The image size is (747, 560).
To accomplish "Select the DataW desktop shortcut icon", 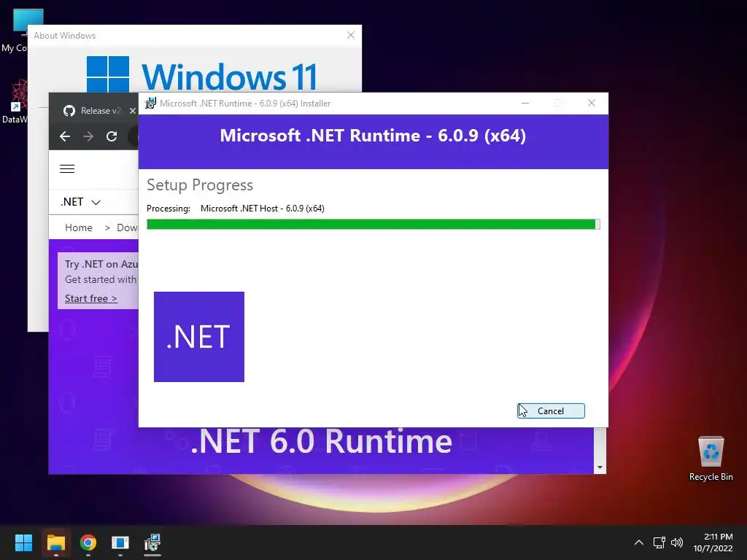I will (15, 102).
